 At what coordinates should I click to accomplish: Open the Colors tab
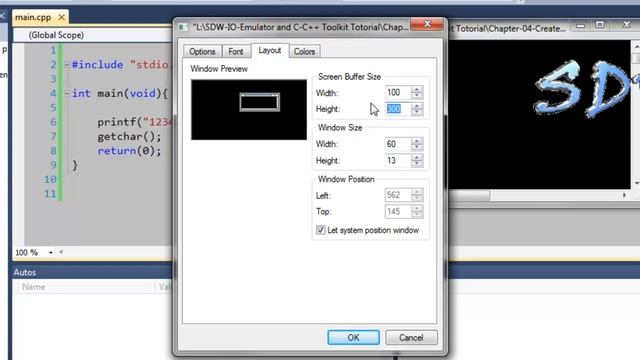[x=304, y=51]
